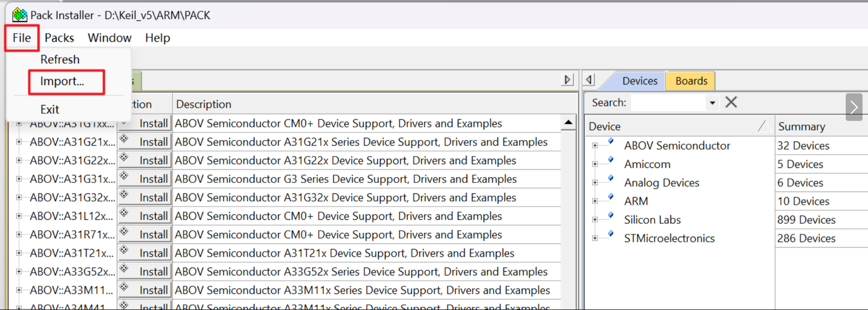This screenshot has height=310, width=868.
Task: Expand the ABOV::A31T21x pack row
Action: tap(19, 253)
